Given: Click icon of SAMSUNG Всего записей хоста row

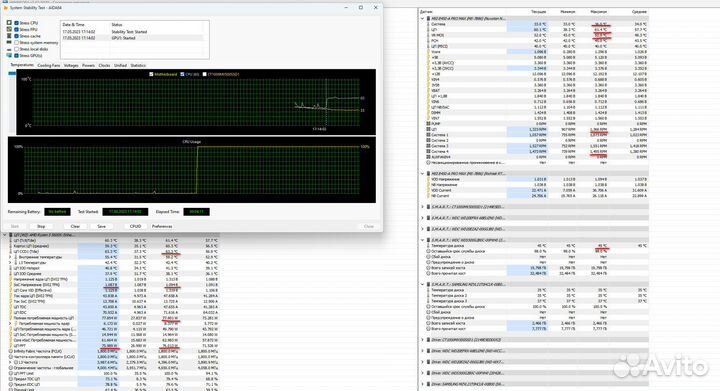Looking at the screenshot, I should click(428, 323).
